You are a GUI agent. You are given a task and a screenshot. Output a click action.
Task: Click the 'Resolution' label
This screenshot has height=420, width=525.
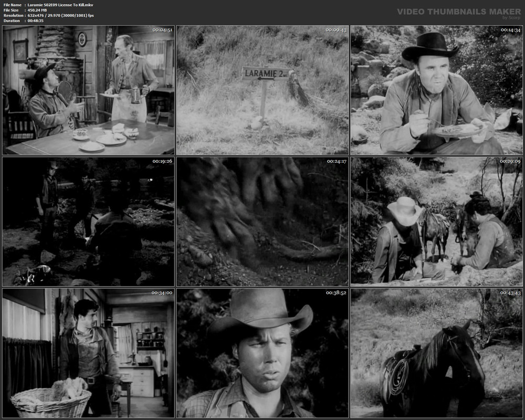click(x=14, y=15)
